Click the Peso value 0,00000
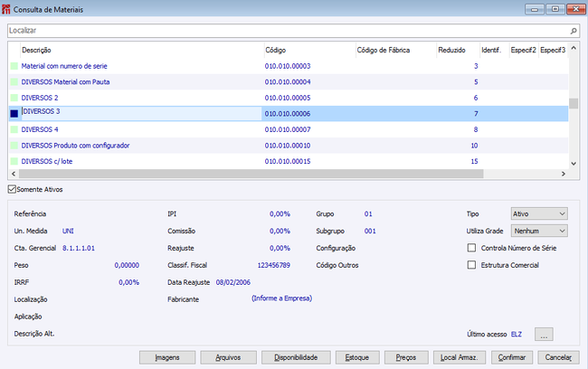 127,265
